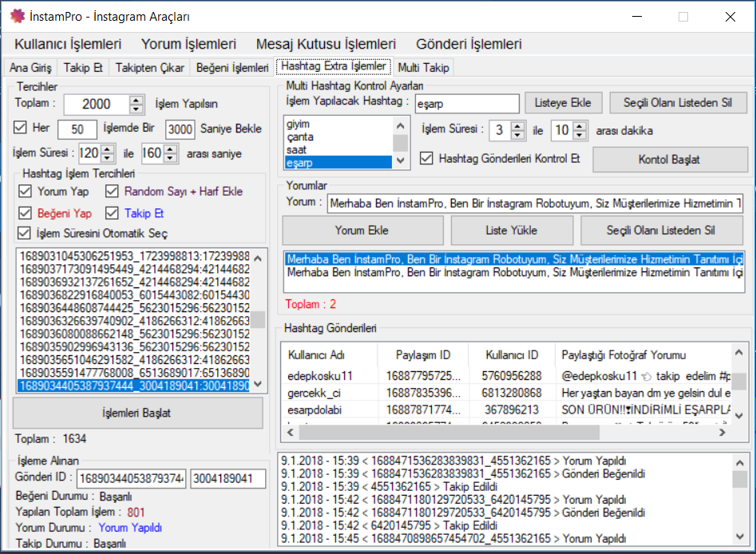Open Yorum İşlemleri menu
The width and height of the screenshot is (756, 554).
tap(188, 44)
